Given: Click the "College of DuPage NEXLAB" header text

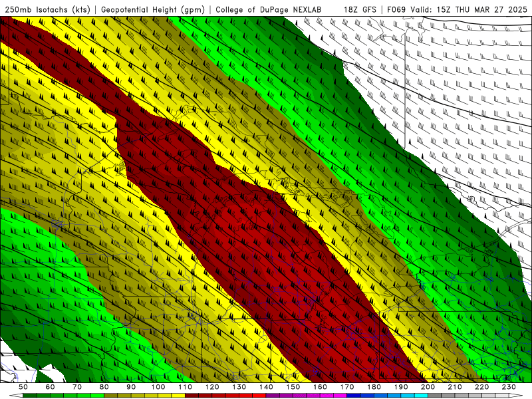Looking at the screenshot, I should [x=268, y=9].
